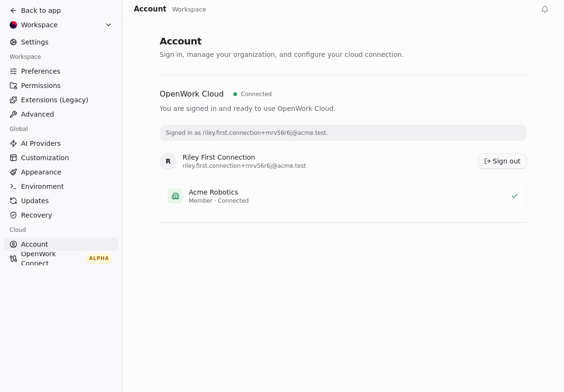Open Permissions in the sidebar
564x392 pixels.
tap(61, 86)
